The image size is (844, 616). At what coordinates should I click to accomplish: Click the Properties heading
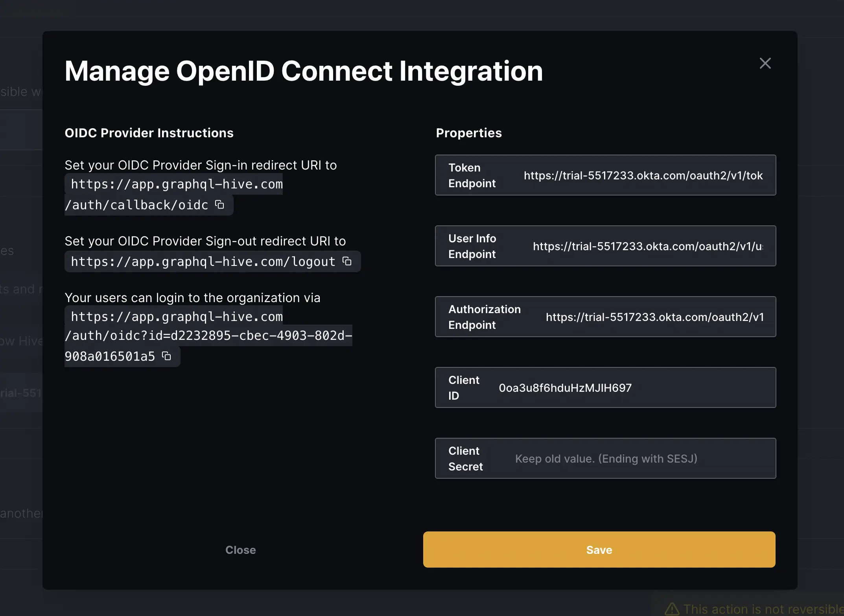pyautogui.click(x=469, y=133)
